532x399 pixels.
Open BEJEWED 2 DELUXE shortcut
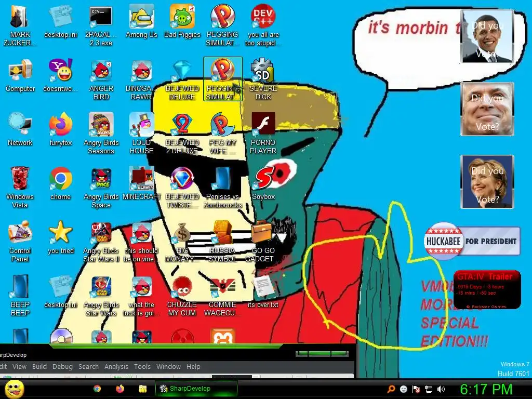click(x=182, y=134)
